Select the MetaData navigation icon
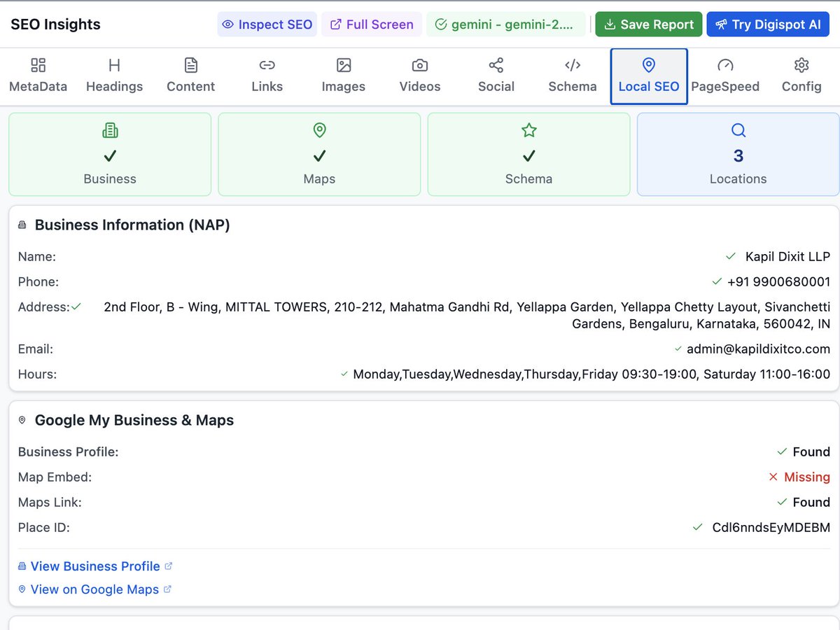Viewport: 840px width, 630px height. click(x=38, y=64)
